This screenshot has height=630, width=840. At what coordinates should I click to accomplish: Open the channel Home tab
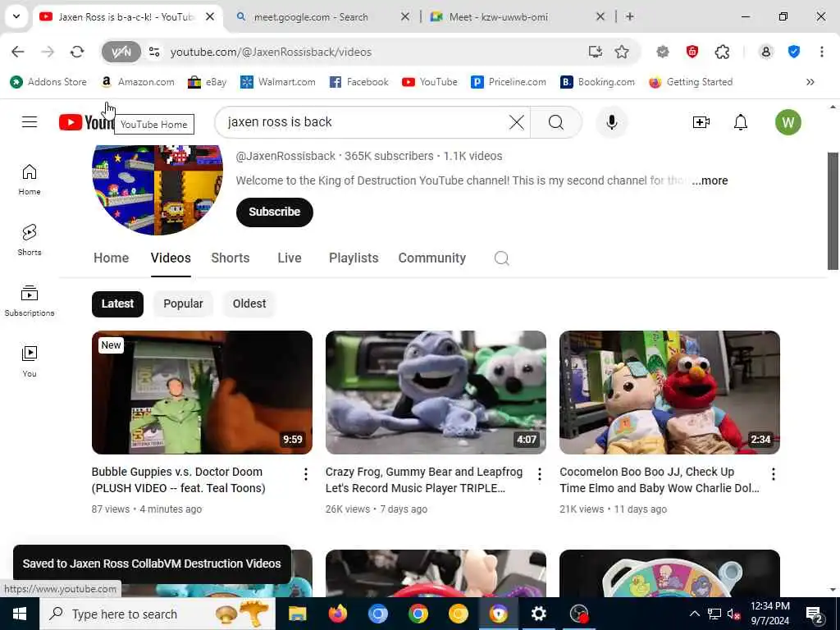coord(111,258)
